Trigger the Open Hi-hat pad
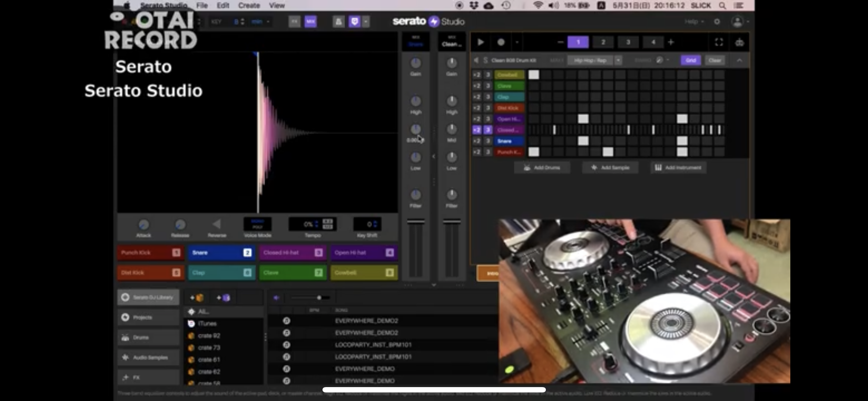 coord(364,252)
